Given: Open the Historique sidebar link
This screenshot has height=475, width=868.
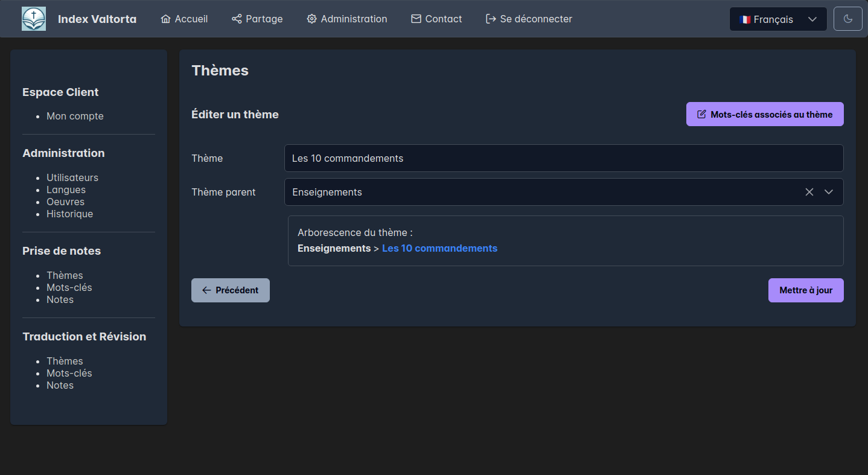Looking at the screenshot, I should pyautogui.click(x=69, y=214).
